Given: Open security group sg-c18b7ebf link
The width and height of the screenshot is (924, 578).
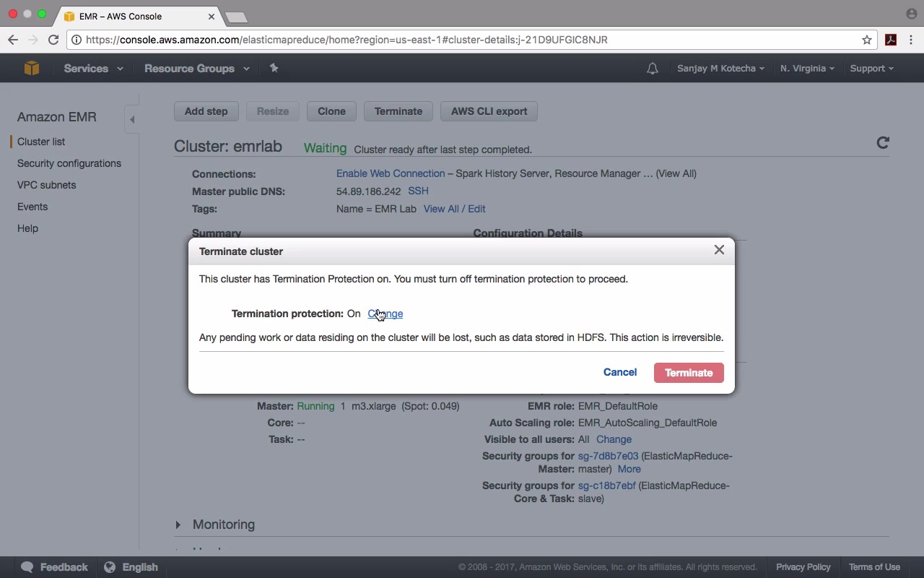Looking at the screenshot, I should (607, 486).
